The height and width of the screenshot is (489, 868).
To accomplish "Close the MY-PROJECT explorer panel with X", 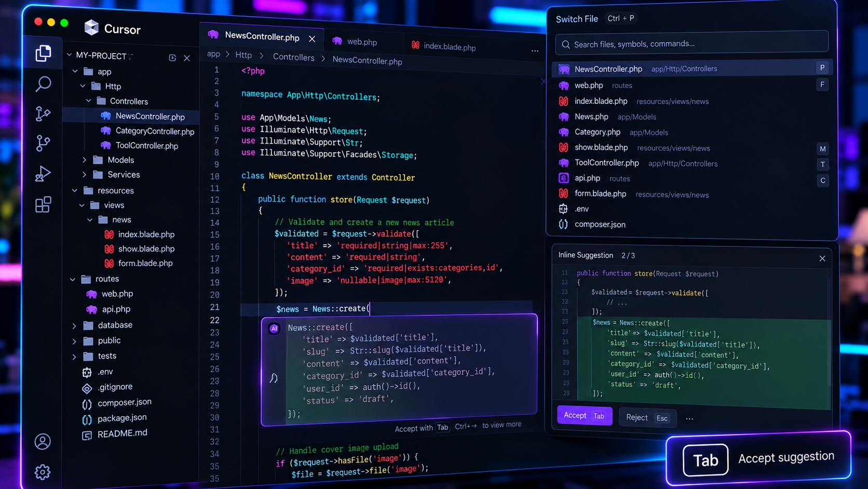I will click(x=187, y=58).
